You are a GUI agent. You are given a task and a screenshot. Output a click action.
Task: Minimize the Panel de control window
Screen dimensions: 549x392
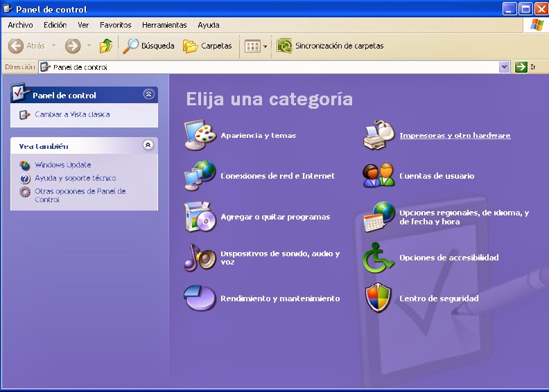click(509, 8)
